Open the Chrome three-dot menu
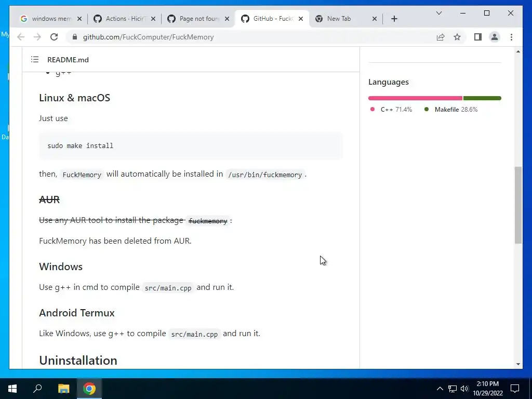 coord(511,37)
